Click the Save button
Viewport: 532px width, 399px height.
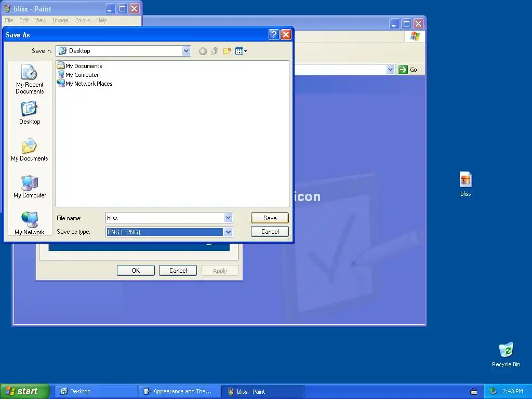[270, 218]
